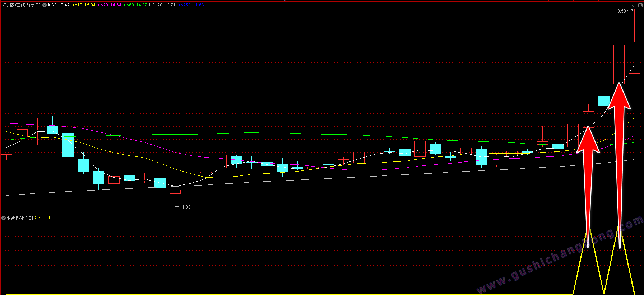Click the MA250: 11.66 value label
Screen dimensions: 644x295
point(191,5)
